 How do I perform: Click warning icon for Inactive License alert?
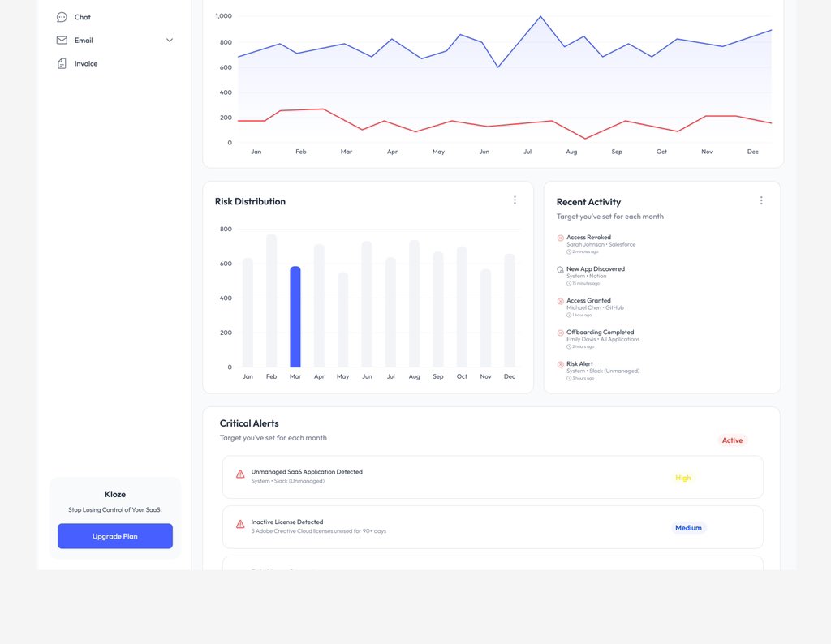[240, 524]
